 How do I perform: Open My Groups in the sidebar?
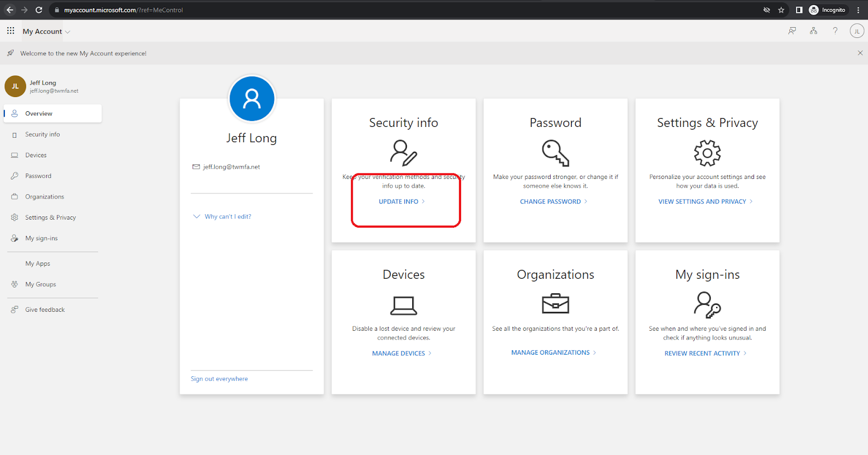pos(53,284)
